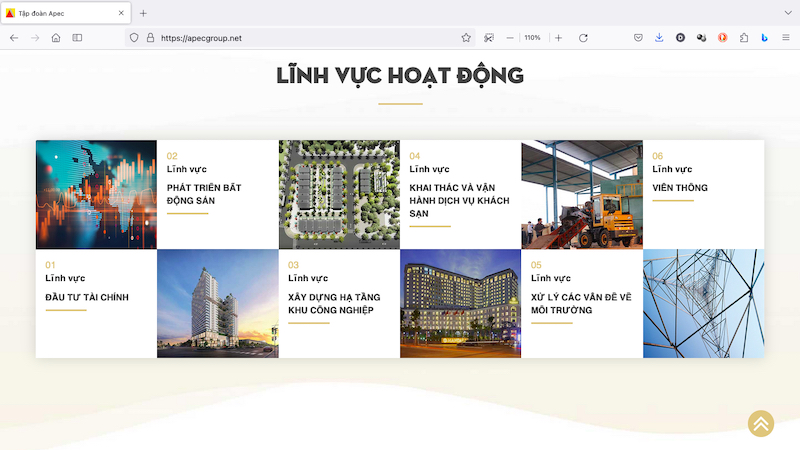
Task: Click the tracking protection shield icon
Action: [133, 38]
